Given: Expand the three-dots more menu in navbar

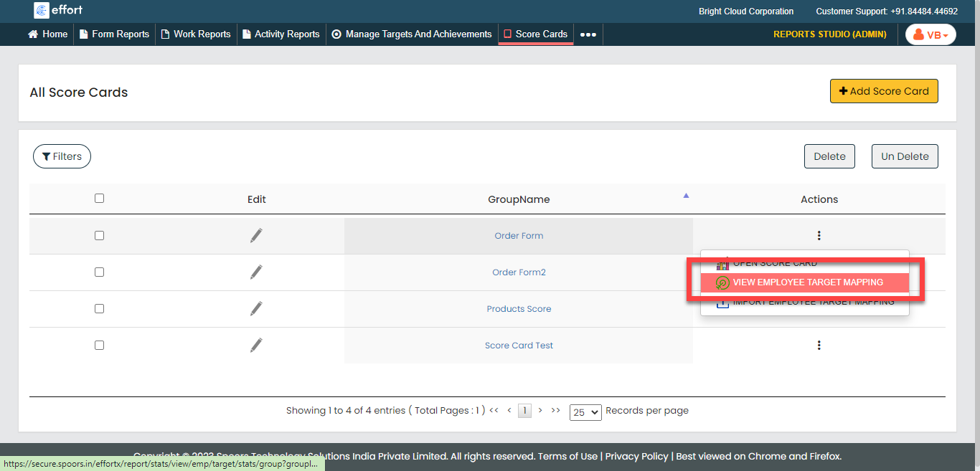Looking at the screenshot, I should (588, 34).
